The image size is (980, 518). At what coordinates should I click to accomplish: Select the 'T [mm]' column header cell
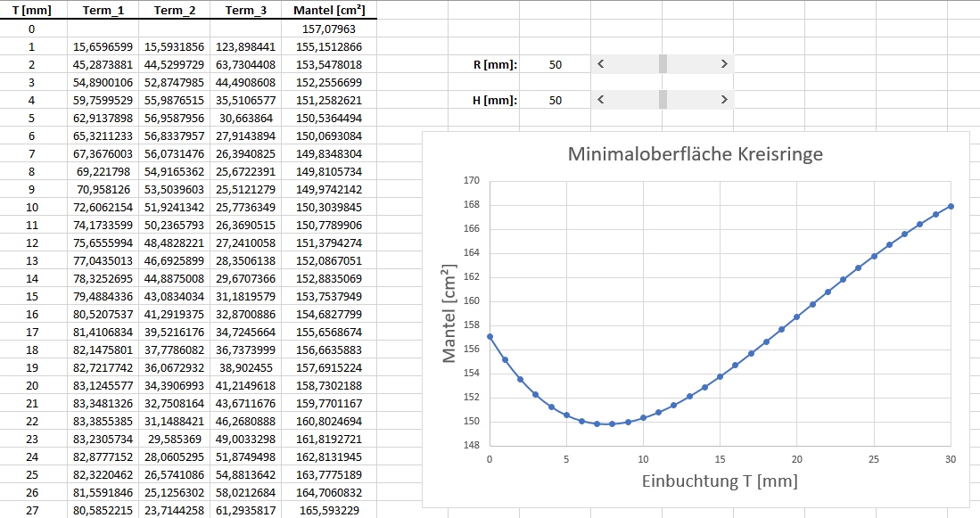coord(32,10)
